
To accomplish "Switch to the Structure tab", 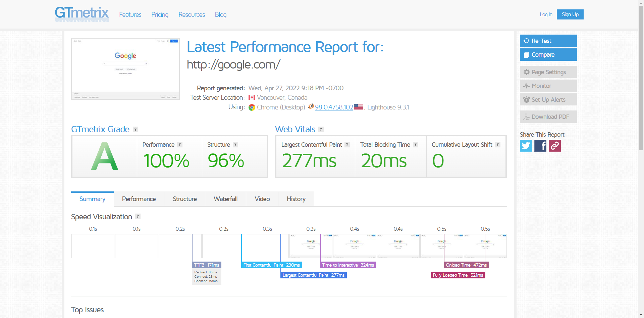I will pyautogui.click(x=185, y=199).
